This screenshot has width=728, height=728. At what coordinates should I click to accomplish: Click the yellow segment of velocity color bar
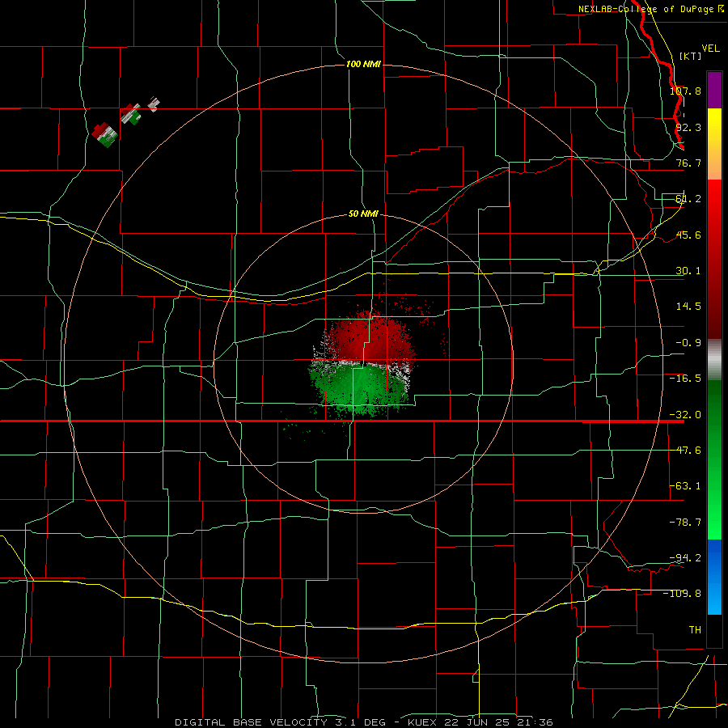pyautogui.click(x=714, y=144)
